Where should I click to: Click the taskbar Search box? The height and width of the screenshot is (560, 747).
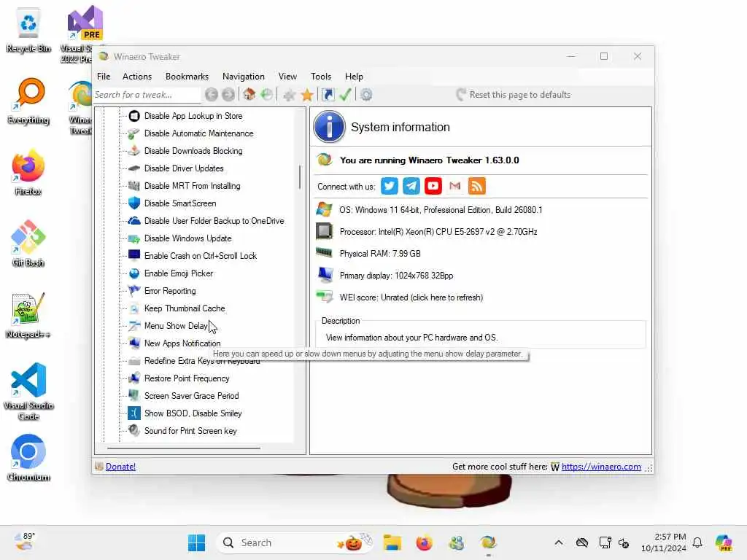295,542
